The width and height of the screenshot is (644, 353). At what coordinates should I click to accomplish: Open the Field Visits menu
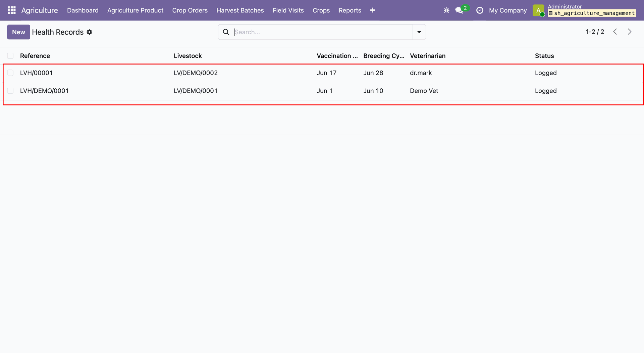(288, 10)
